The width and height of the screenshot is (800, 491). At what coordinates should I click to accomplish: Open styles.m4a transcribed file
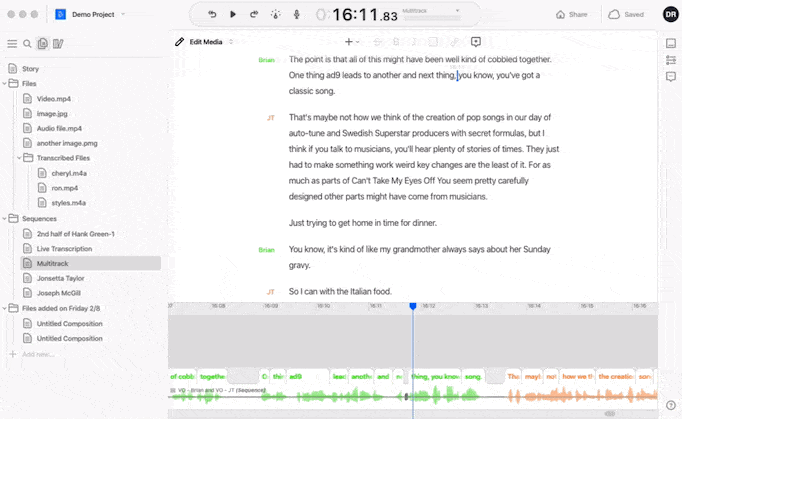click(x=68, y=203)
